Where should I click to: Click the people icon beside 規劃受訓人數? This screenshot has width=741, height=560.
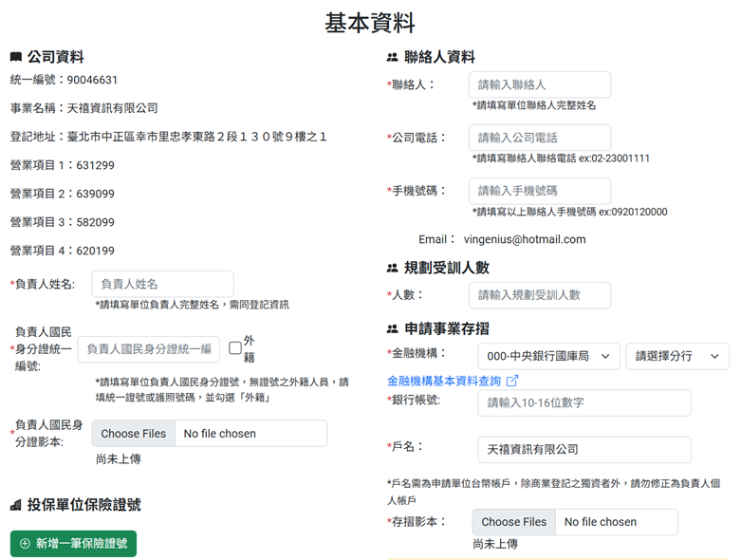click(x=393, y=269)
